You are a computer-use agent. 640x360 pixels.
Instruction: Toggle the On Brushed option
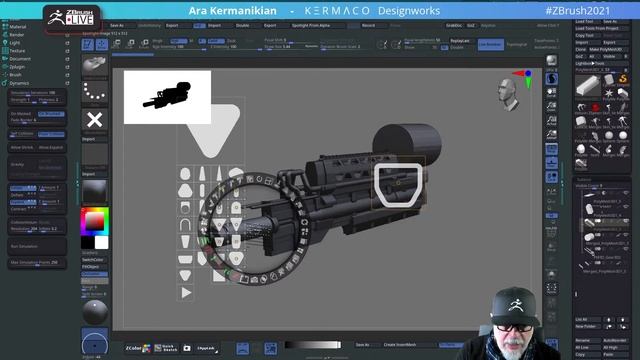tap(51, 114)
